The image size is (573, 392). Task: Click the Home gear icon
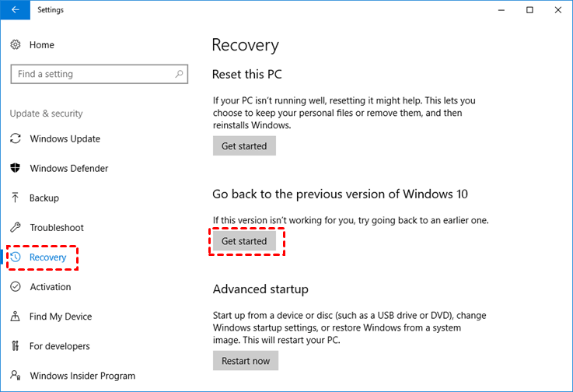(x=16, y=45)
